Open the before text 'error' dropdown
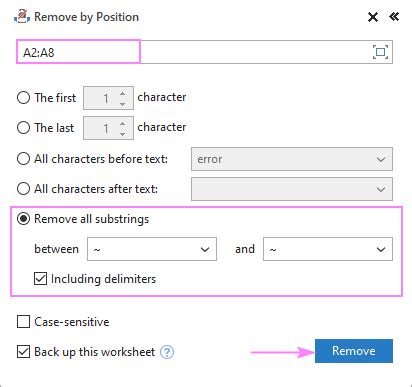 click(292, 159)
